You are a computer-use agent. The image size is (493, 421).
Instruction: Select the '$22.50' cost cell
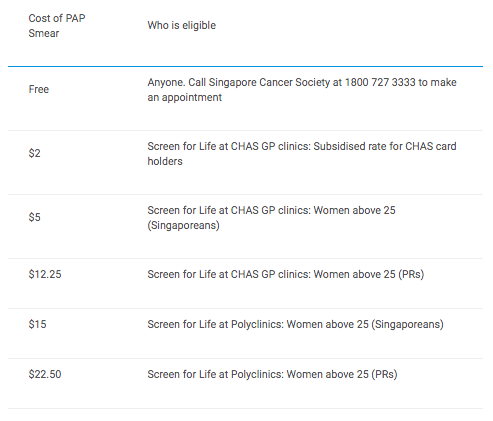coord(45,374)
